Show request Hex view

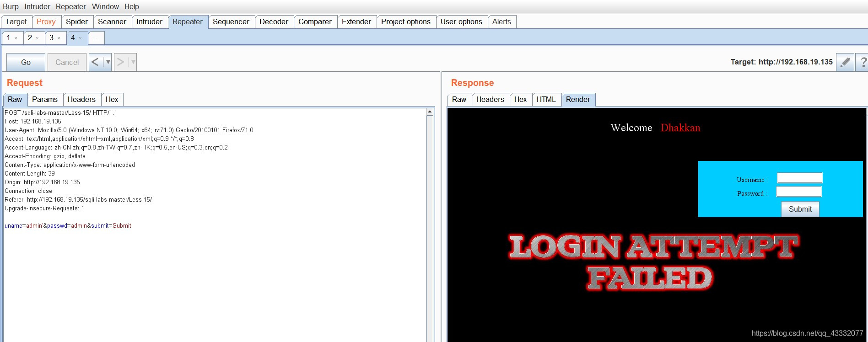click(112, 100)
